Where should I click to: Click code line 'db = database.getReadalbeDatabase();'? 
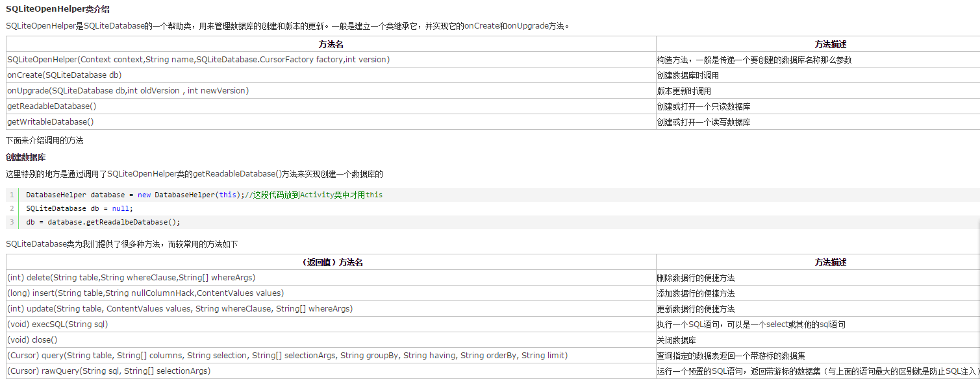[x=103, y=222]
